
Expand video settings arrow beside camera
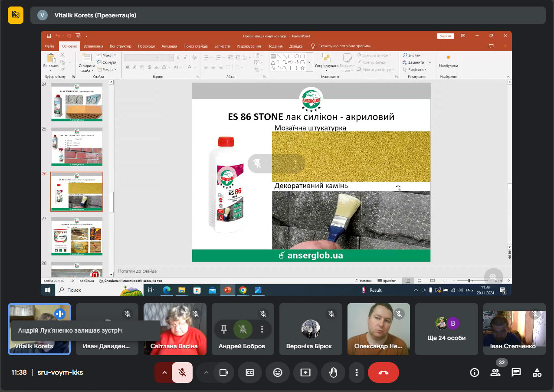(206, 372)
